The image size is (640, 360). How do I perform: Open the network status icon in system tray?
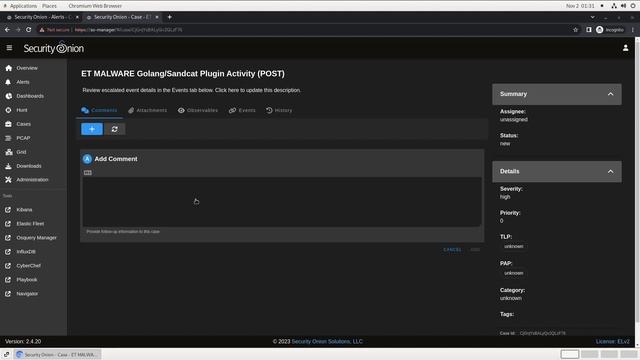(x=614, y=6)
